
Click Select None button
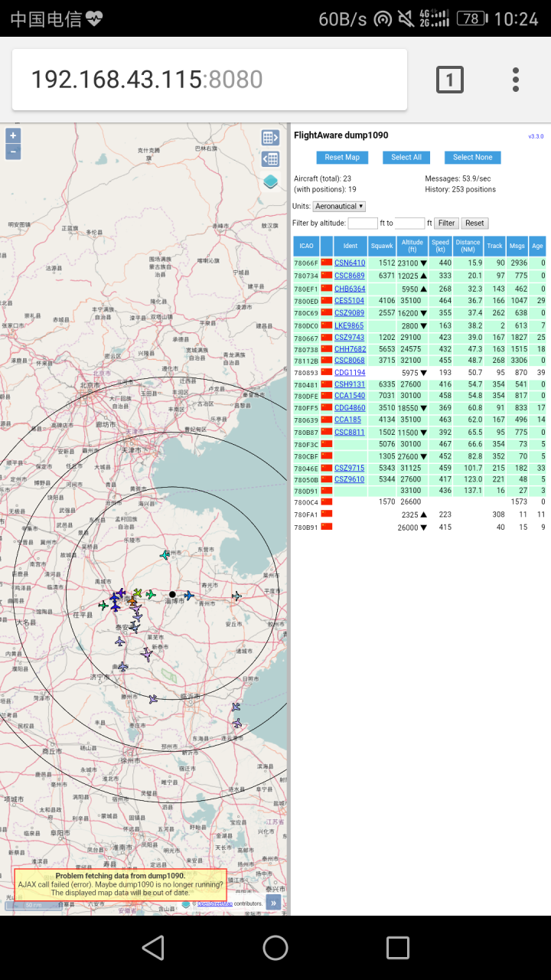pyautogui.click(x=473, y=157)
